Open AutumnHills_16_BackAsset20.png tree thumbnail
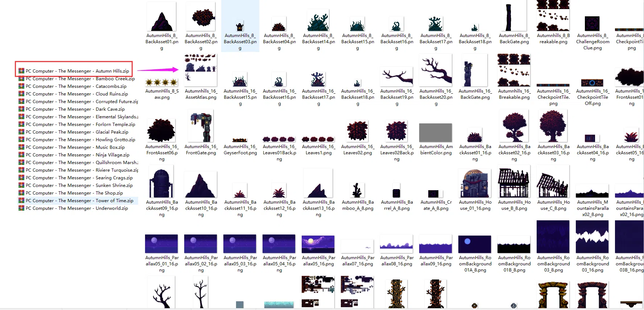The image size is (644, 310). tap(435, 70)
